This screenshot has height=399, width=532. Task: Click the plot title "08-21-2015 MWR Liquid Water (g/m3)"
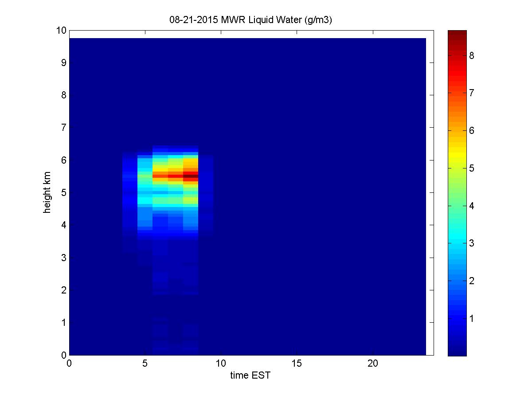tap(251, 20)
